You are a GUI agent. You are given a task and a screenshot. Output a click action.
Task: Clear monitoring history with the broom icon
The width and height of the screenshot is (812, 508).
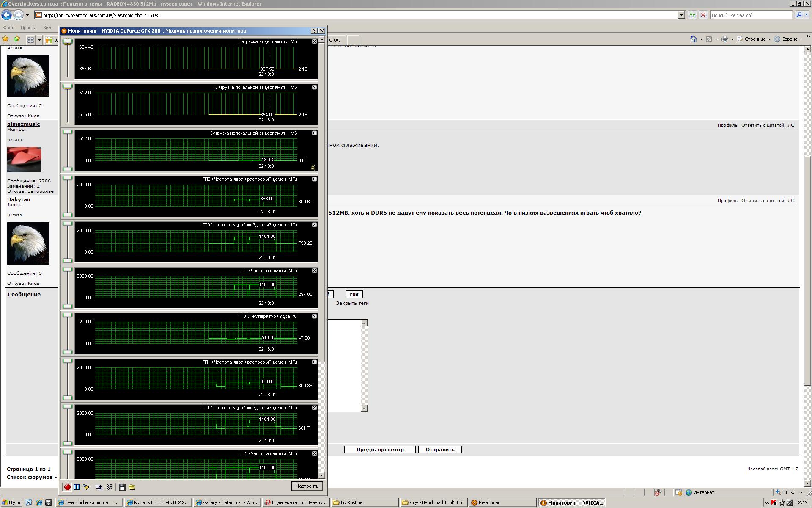tap(86, 487)
